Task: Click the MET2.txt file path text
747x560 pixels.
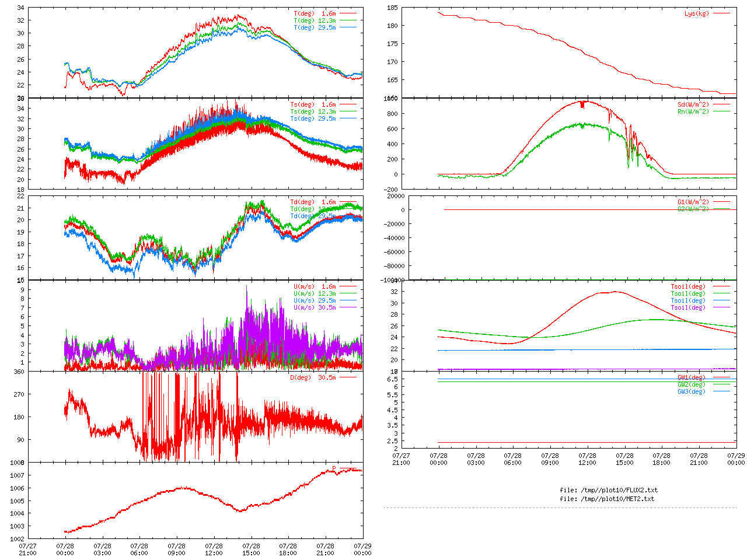Action: (607, 499)
